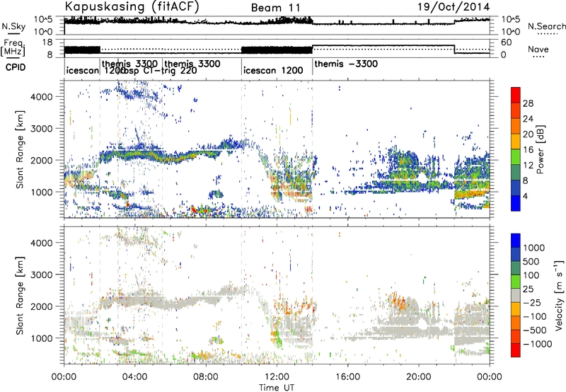566x392 pixels.
Task: Click the "12" power colorbar value
Action: point(528,166)
